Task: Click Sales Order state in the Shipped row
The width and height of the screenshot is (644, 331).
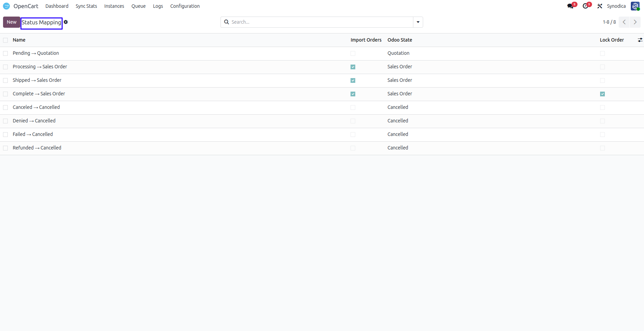Action: tap(400, 80)
